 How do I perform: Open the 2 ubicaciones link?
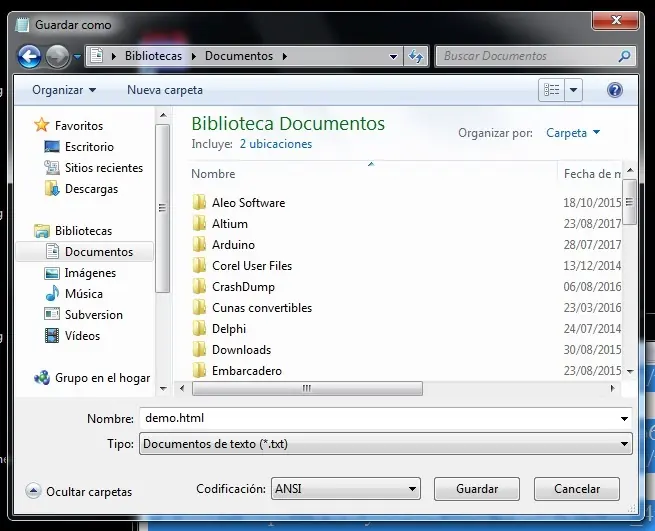point(276,144)
